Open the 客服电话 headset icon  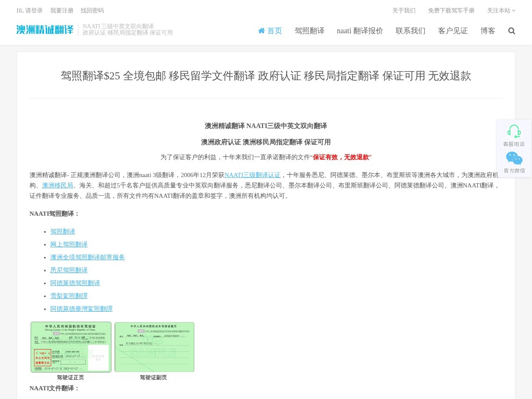point(514,131)
